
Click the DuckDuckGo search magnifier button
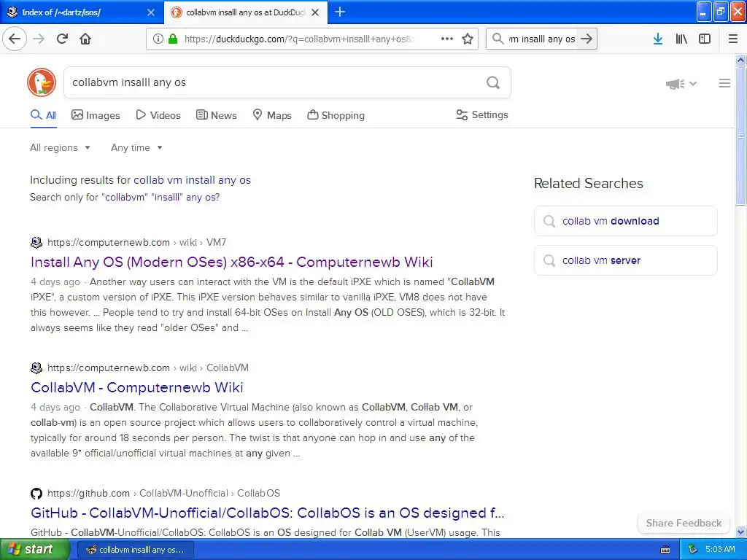click(493, 83)
